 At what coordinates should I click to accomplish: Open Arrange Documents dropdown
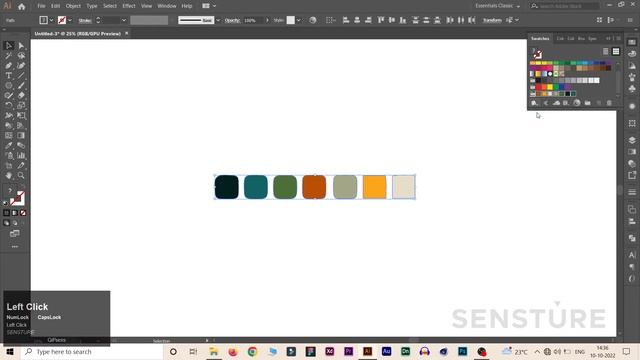(x=209, y=6)
